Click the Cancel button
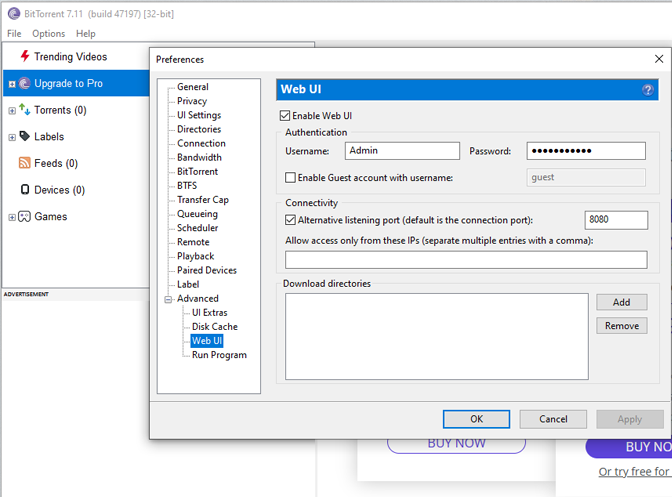Image resolution: width=672 pixels, height=497 pixels. tap(553, 419)
